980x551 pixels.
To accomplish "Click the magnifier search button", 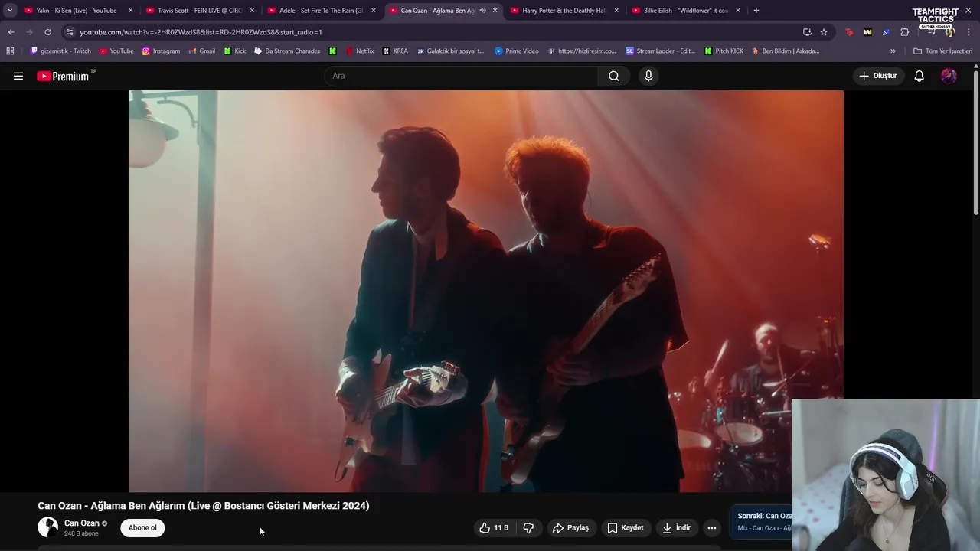I will click(614, 76).
